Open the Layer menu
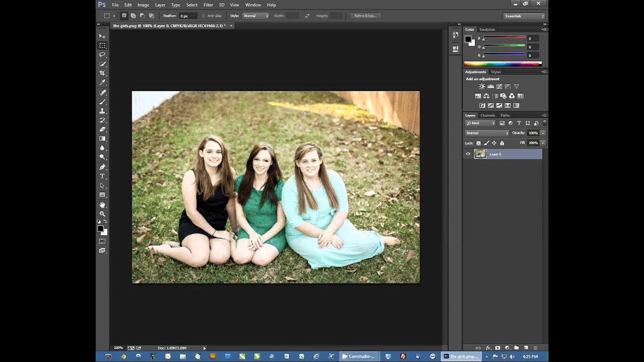Image resolution: width=644 pixels, height=362 pixels. pyautogui.click(x=160, y=5)
